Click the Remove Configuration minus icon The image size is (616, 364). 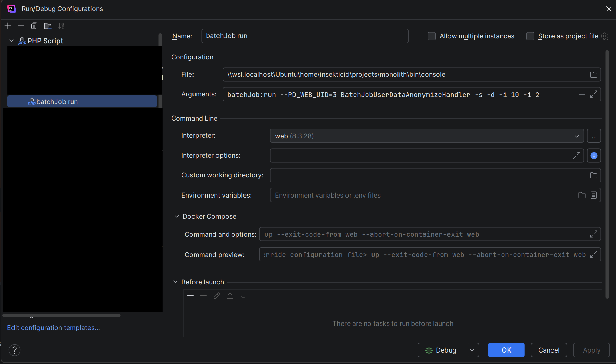coord(21,26)
